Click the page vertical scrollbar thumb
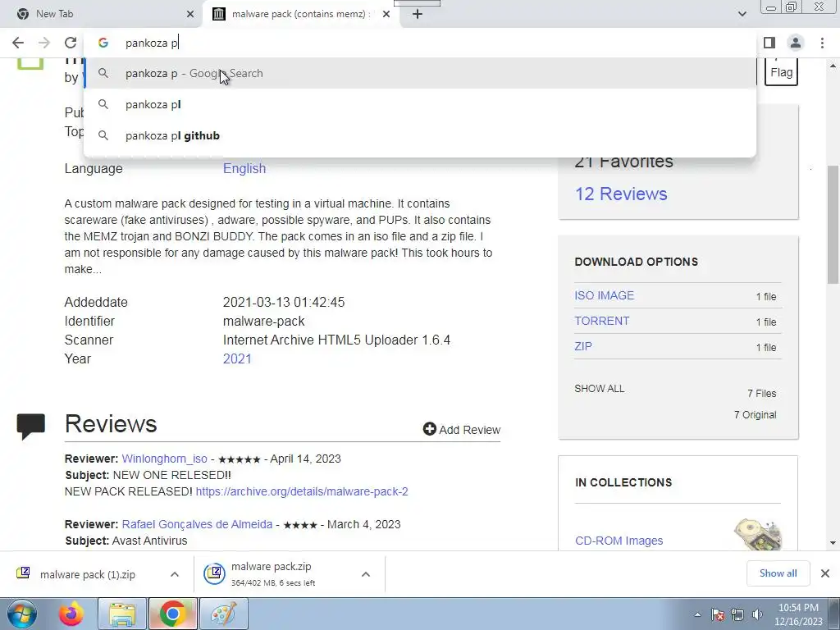Screen dimensions: 840x630 833,225
